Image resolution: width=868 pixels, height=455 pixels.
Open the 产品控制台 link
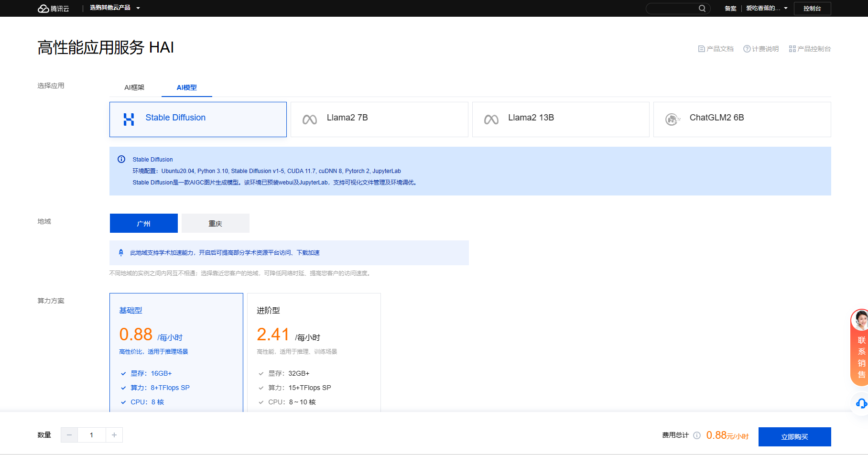tap(810, 49)
